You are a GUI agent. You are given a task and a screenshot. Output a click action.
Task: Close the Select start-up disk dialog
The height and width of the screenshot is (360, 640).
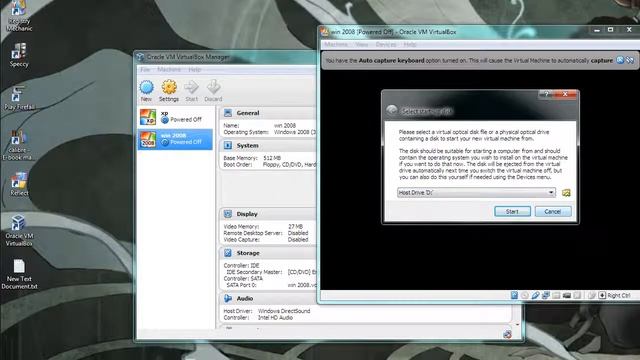tap(565, 94)
